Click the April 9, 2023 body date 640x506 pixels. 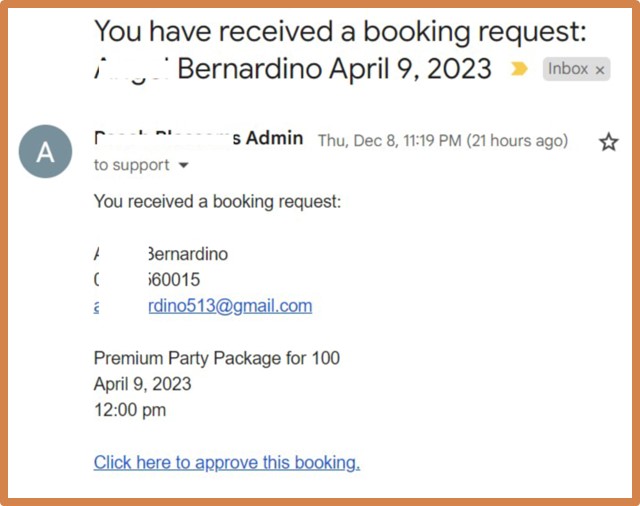coord(142,384)
